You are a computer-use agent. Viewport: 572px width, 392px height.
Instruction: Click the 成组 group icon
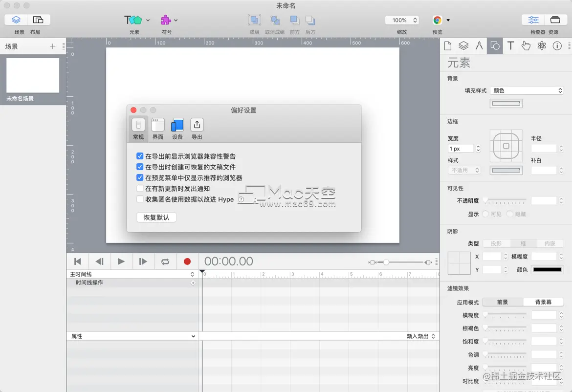coord(254,20)
